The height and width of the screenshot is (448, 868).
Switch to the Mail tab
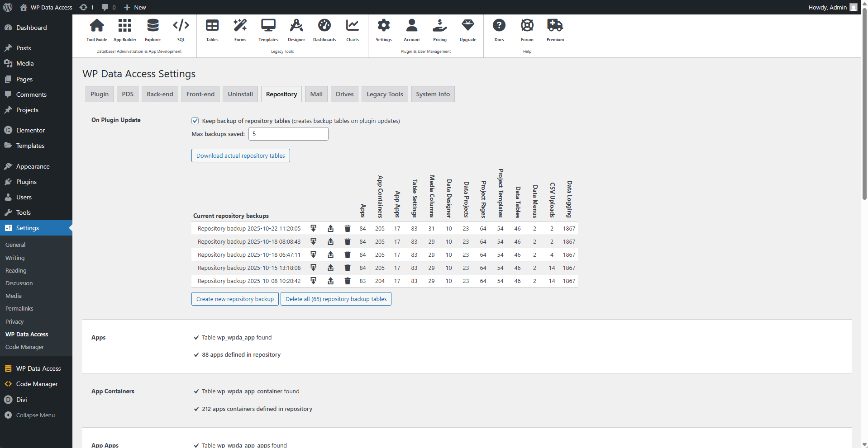coord(316,94)
